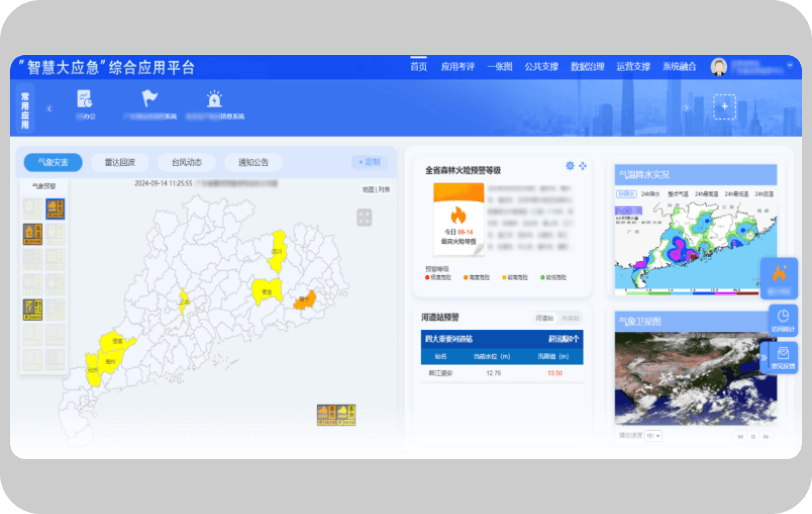Viewport: 812px width, 514px height.
Task: Open the forest fire warning settings gear
Action: point(569,166)
